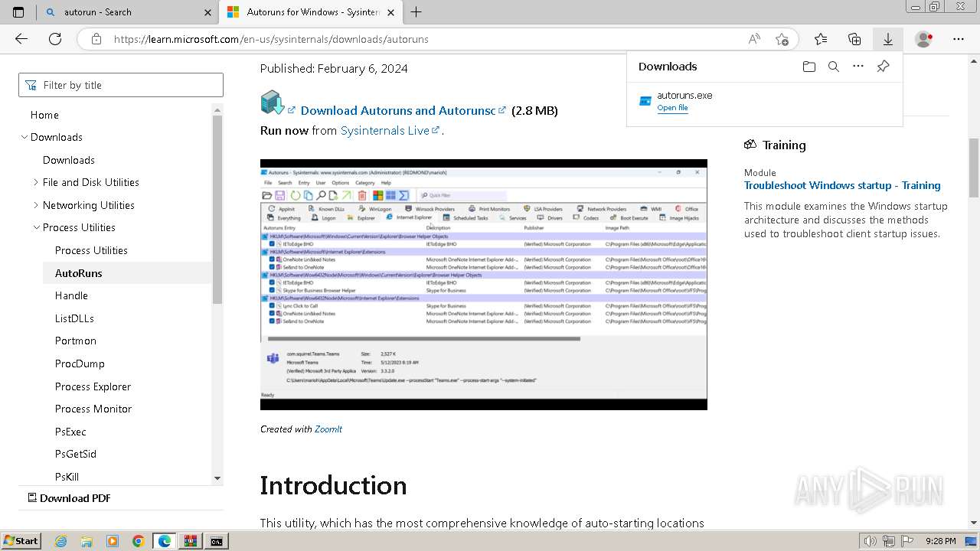Switch to the autorun - Search tab
The width and height of the screenshot is (980, 551).
127,12
